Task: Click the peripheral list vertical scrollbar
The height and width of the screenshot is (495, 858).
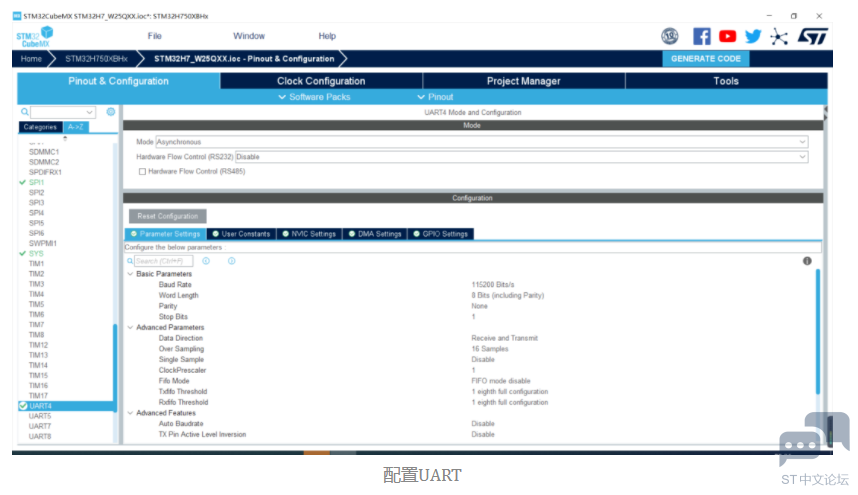Action: (115, 366)
